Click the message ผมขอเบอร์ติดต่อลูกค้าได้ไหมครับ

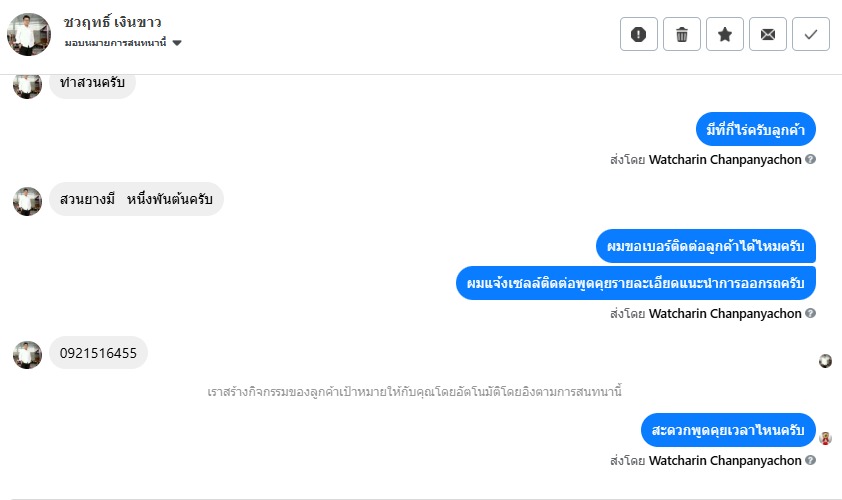[x=706, y=245]
